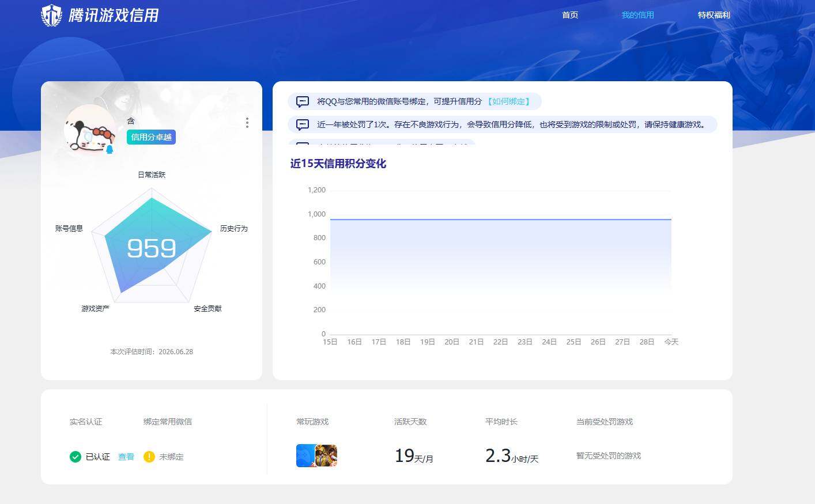The height and width of the screenshot is (504, 815).
Task: Open 特权福利 navigation item
Action: click(x=714, y=15)
